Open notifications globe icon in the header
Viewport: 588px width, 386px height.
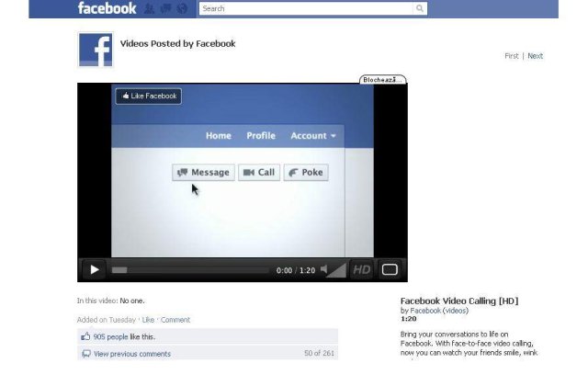pyautogui.click(x=182, y=8)
